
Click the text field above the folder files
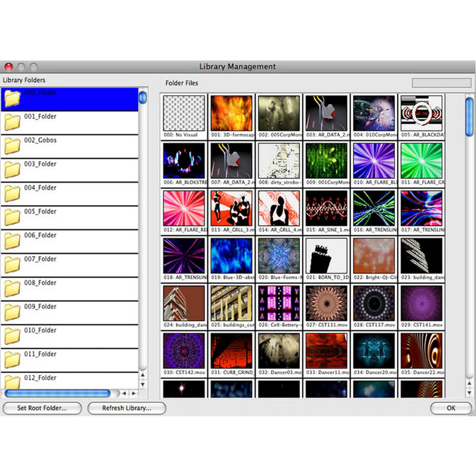[441, 83]
